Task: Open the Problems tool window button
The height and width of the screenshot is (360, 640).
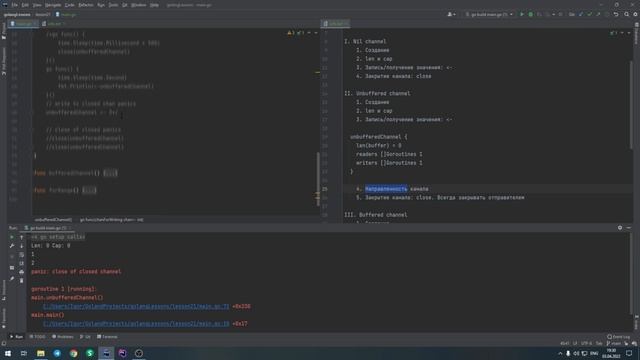Action: 63,337
